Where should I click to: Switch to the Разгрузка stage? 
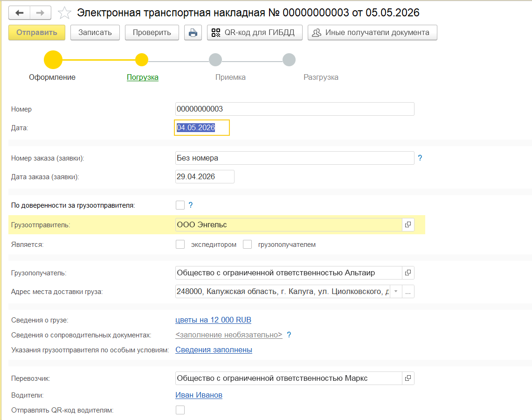point(321,77)
